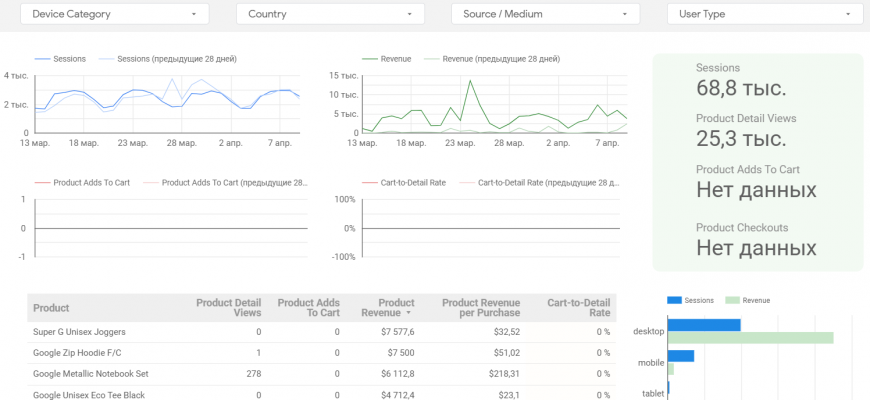Expand the User Type filter
Image resolution: width=870 pixels, height=400 pixels.
point(763,14)
